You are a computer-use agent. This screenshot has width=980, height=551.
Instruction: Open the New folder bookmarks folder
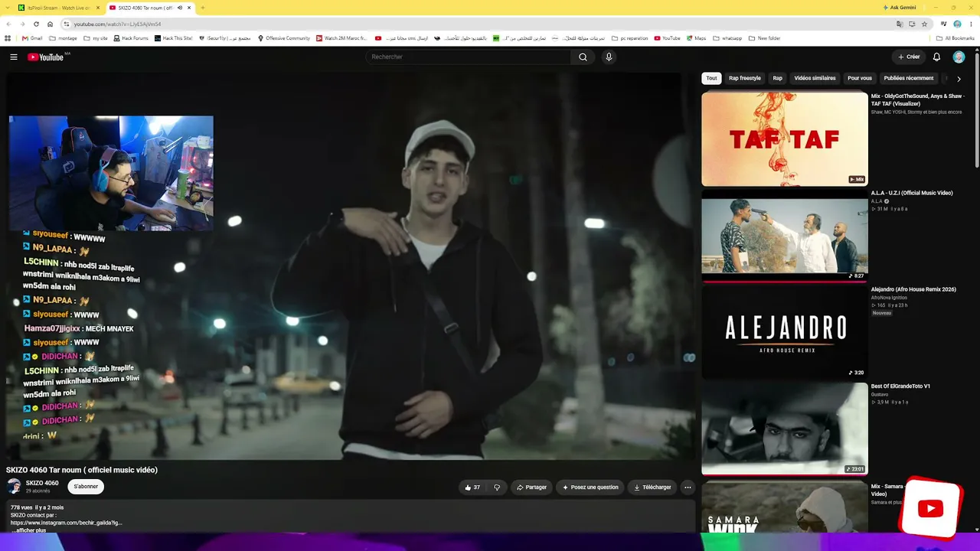pyautogui.click(x=764, y=38)
